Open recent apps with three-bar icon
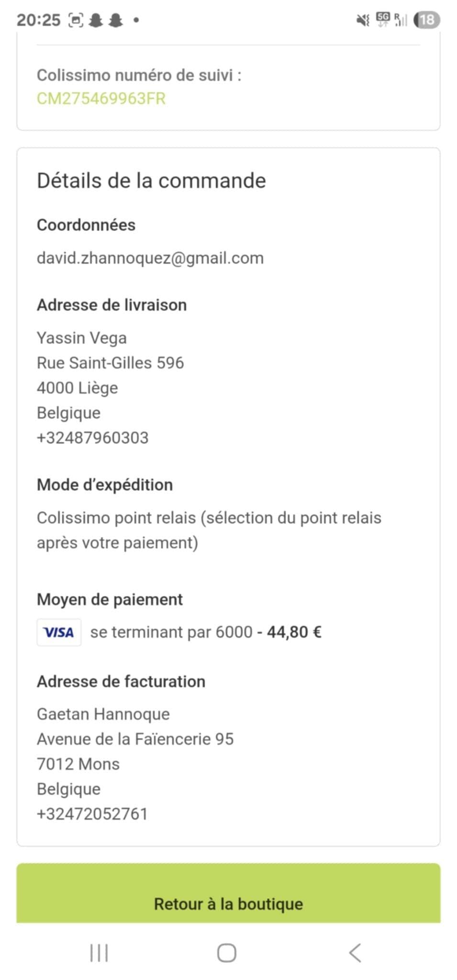 point(99,953)
